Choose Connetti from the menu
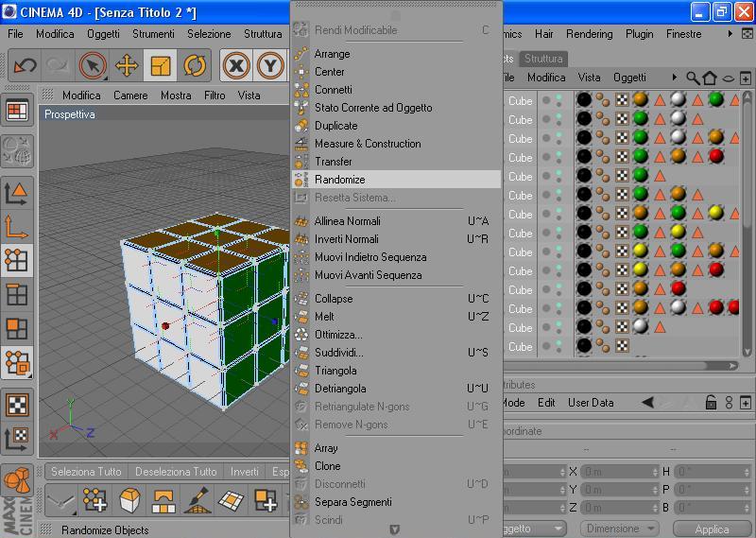Viewport: 756px width, 538px height. 396,89
